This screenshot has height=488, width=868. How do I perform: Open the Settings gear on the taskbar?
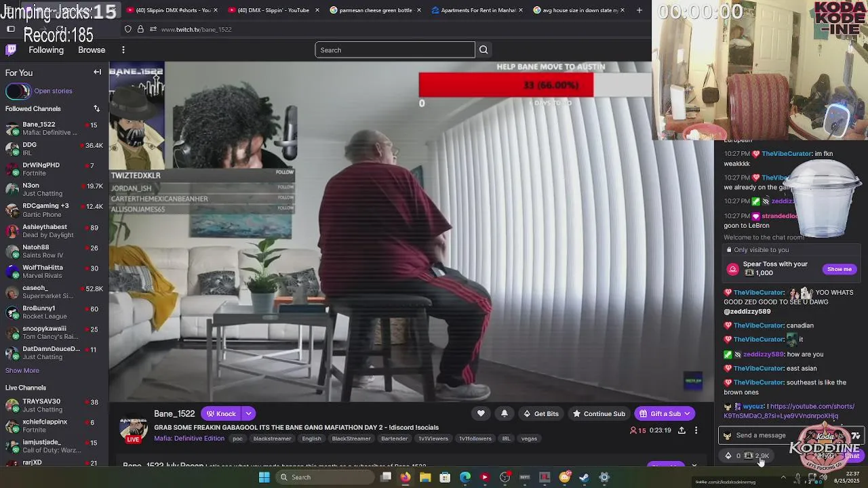click(x=604, y=477)
